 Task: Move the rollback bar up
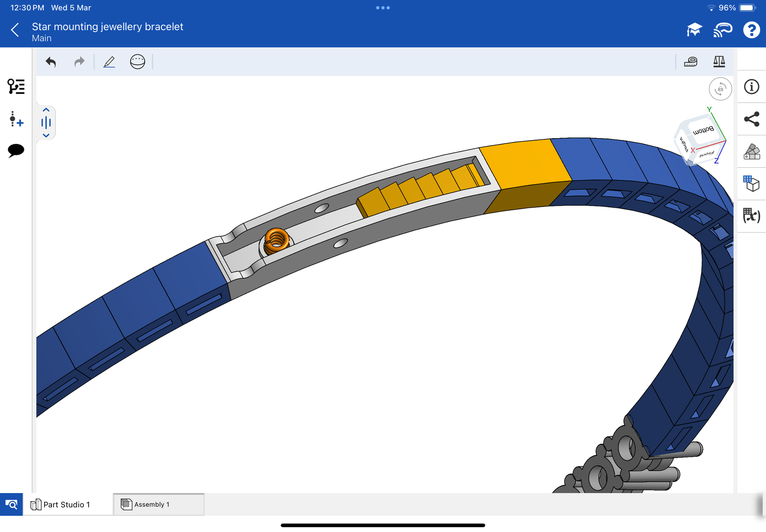pos(46,110)
